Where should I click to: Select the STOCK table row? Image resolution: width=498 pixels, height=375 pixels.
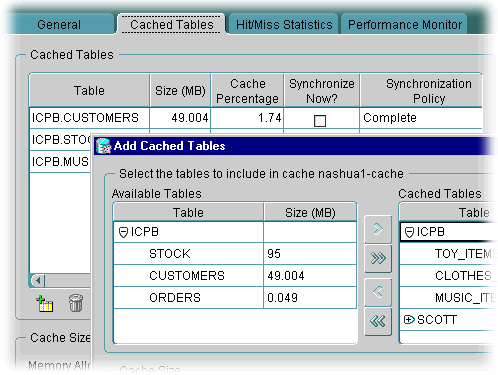coord(235,254)
